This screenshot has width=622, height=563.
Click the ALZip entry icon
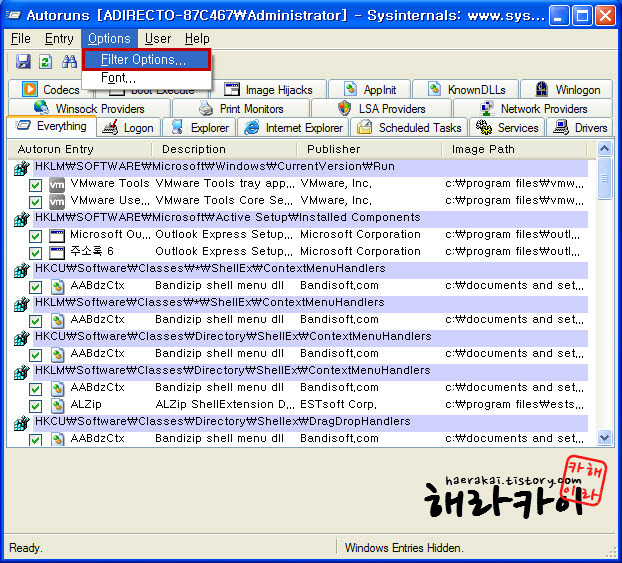[x=58, y=405]
